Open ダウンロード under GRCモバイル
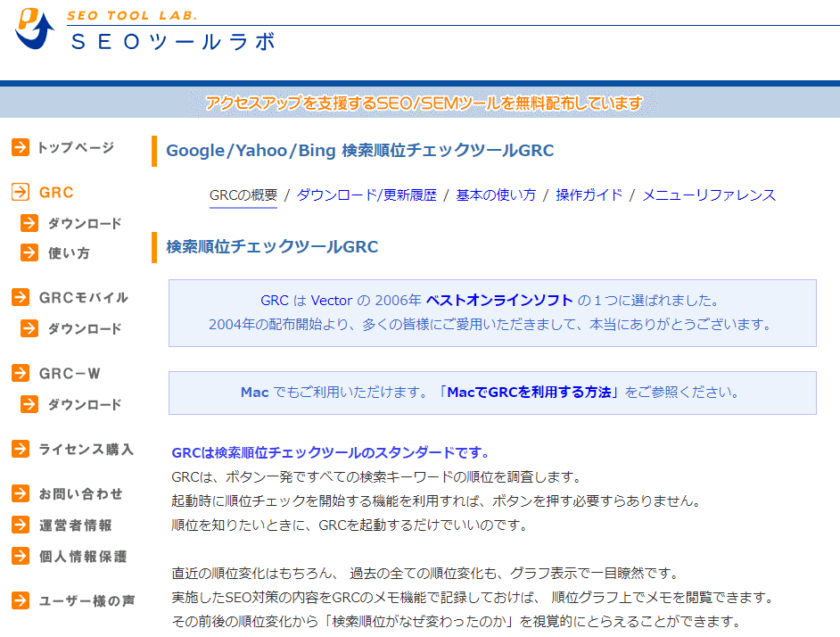The height and width of the screenshot is (637, 840). (x=85, y=328)
